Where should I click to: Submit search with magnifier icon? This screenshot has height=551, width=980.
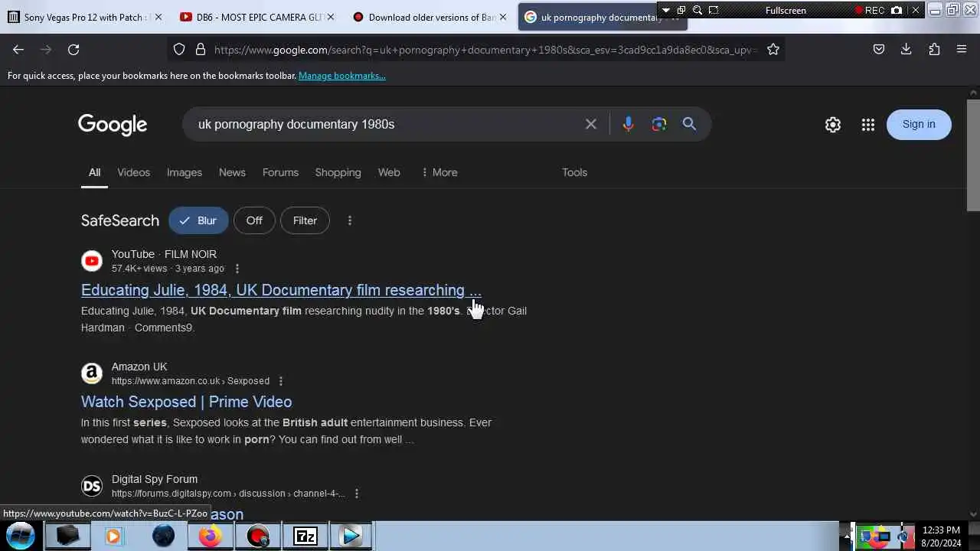click(689, 124)
